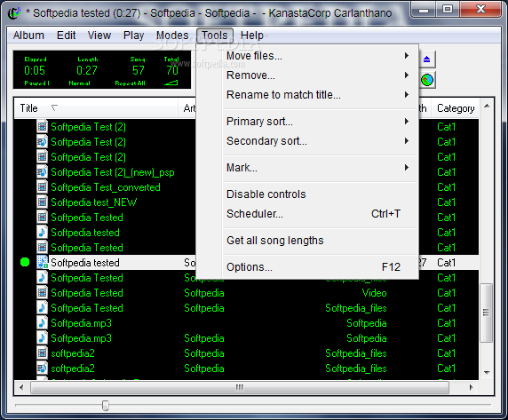
Task: Click the Total count 70 readout
Action: (x=172, y=70)
